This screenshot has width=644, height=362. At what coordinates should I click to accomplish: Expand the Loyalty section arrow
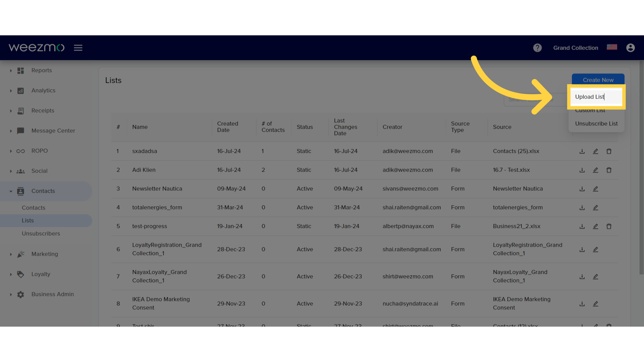[11, 275]
